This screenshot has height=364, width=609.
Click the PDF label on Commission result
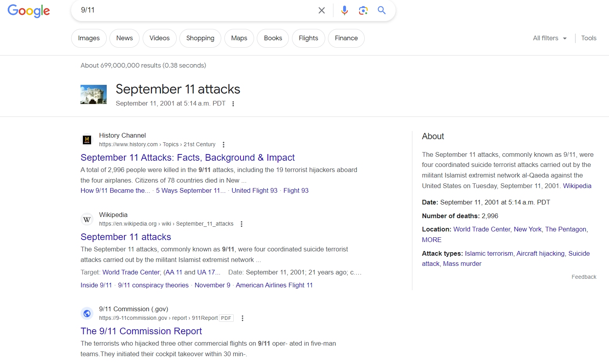226,318
